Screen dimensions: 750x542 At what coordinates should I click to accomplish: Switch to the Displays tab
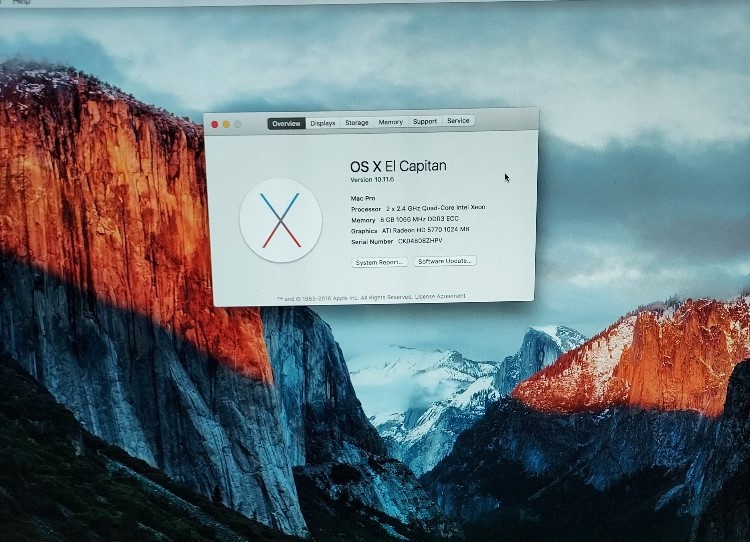tap(323, 123)
